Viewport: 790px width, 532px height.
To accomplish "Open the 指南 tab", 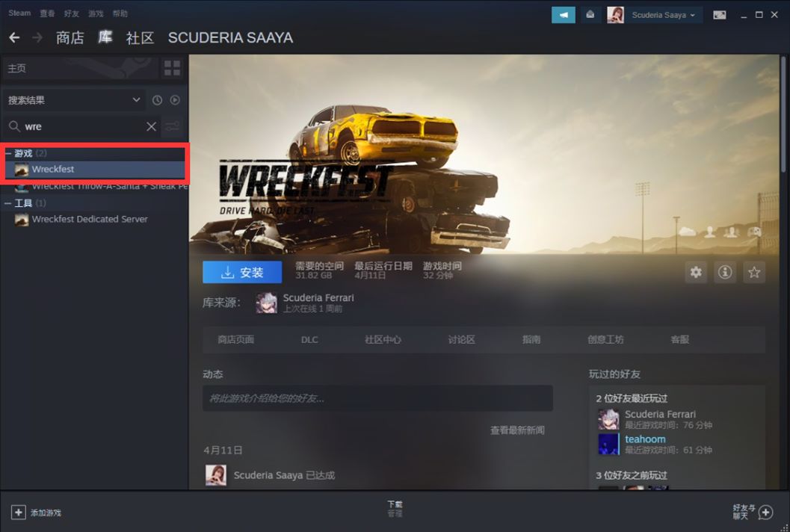I will pos(531,339).
